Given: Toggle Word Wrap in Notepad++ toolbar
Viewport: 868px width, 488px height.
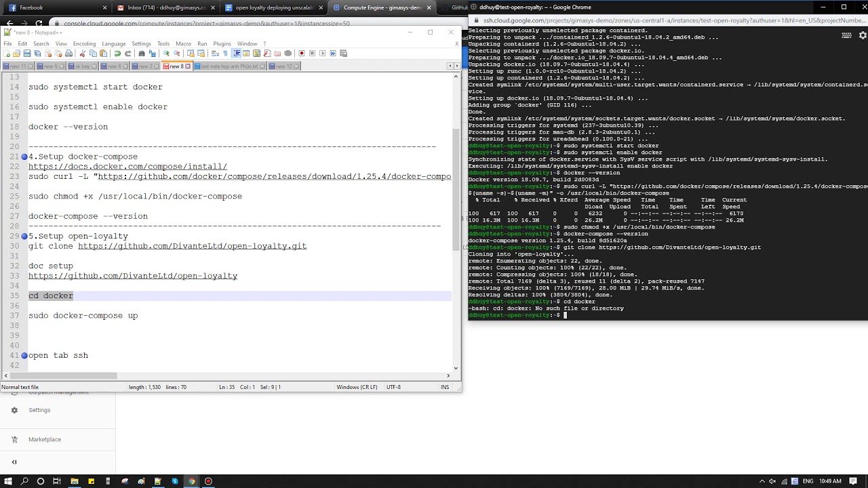Looking at the screenshot, I should click(215, 54).
